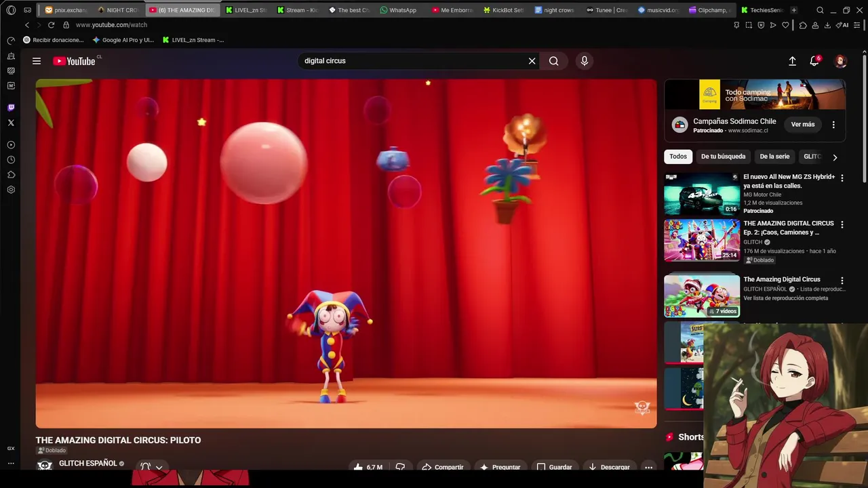This screenshot has height=488, width=868.
Task: Open The Amazing Digital Circus playlist thumbnail
Action: pyautogui.click(x=702, y=296)
